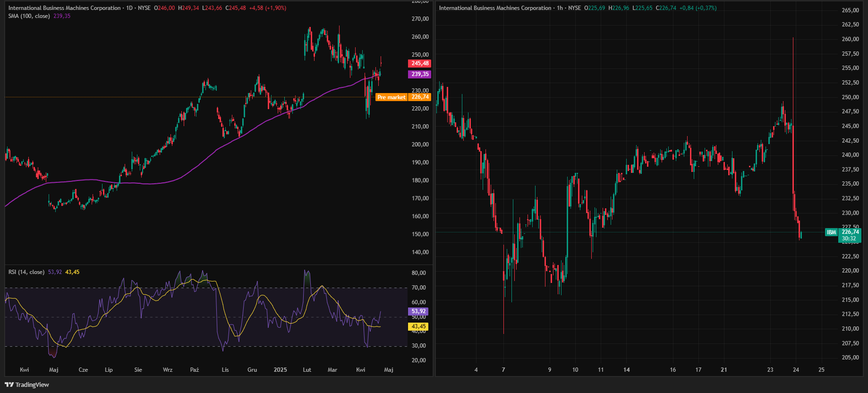Click the '2025' year marker on the daily time axis
Screen dimensions: 868x393
pos(281,370)
